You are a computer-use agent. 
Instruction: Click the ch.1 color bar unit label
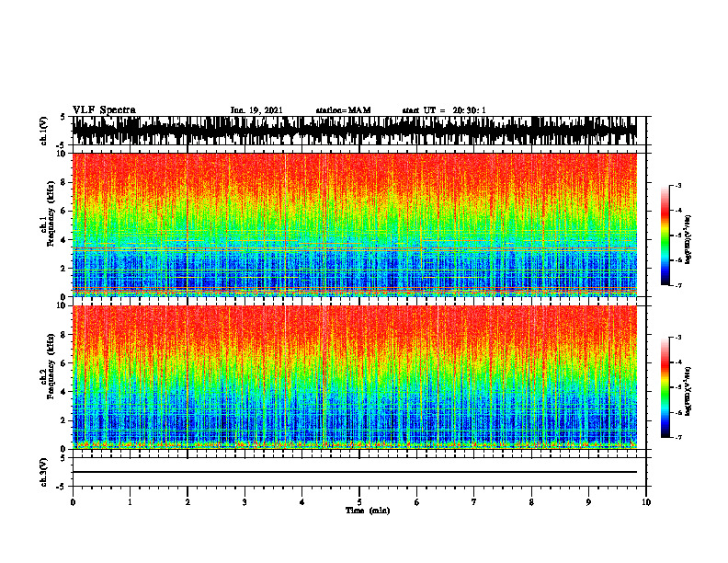point(689,240)
